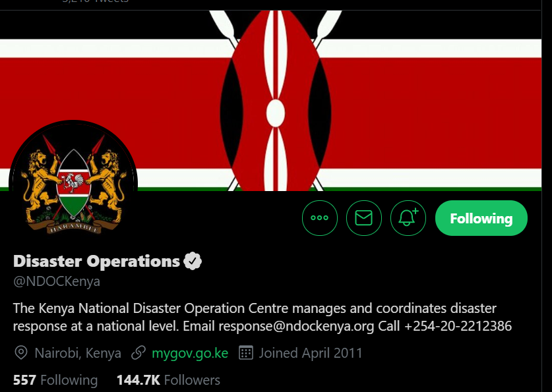Click the Joined April 2011 text

pyautogui.click(x=311, y=353)
